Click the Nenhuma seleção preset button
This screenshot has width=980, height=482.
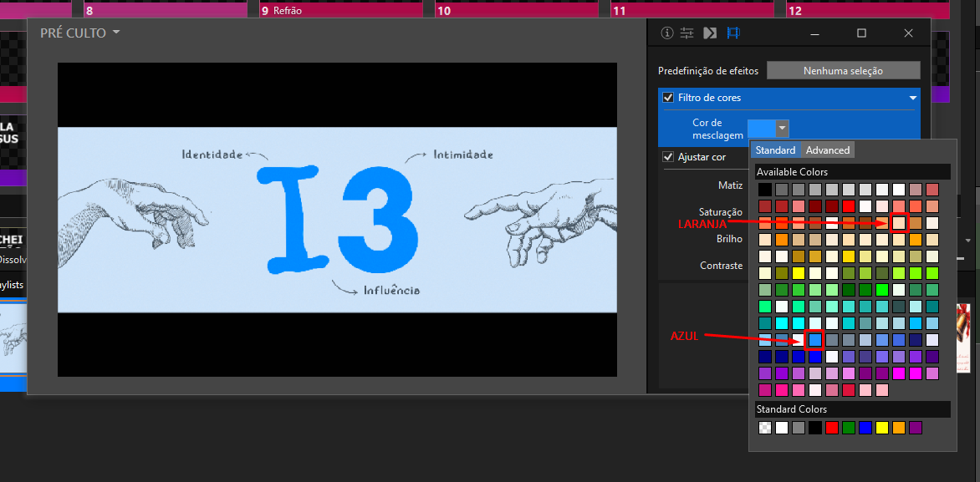[843, 70]
